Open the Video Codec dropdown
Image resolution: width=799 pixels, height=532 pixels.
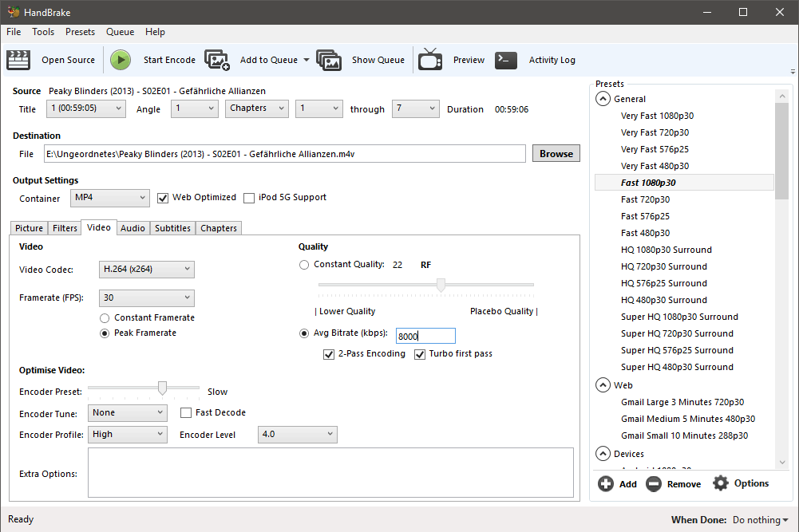(x=147, y=270)
